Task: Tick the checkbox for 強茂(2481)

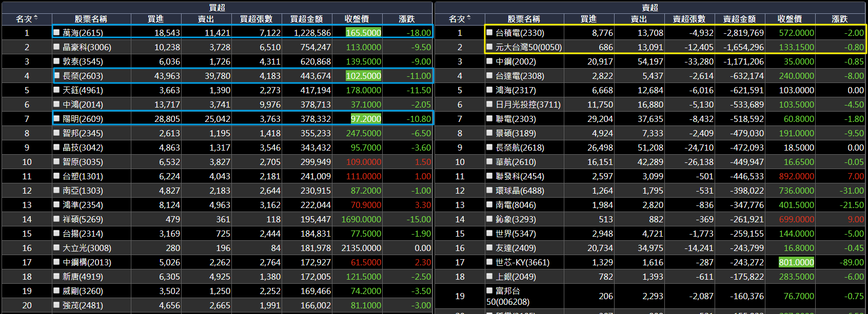Action: (57, 305)
